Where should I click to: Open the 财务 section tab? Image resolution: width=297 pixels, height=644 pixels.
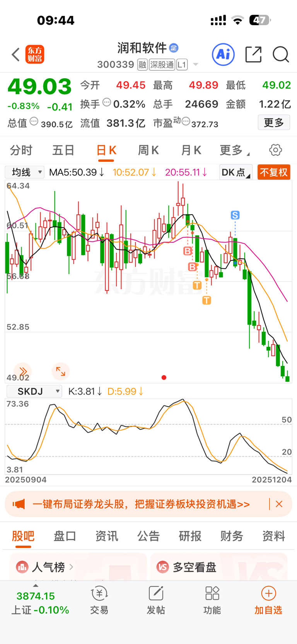(x=232, y=536)
